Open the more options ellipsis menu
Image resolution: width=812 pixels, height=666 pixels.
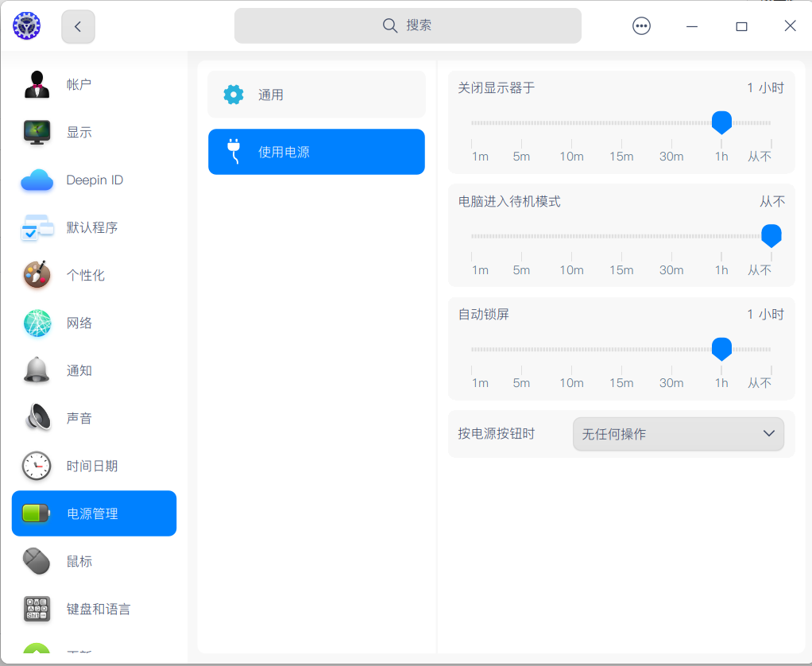[640, 25]
